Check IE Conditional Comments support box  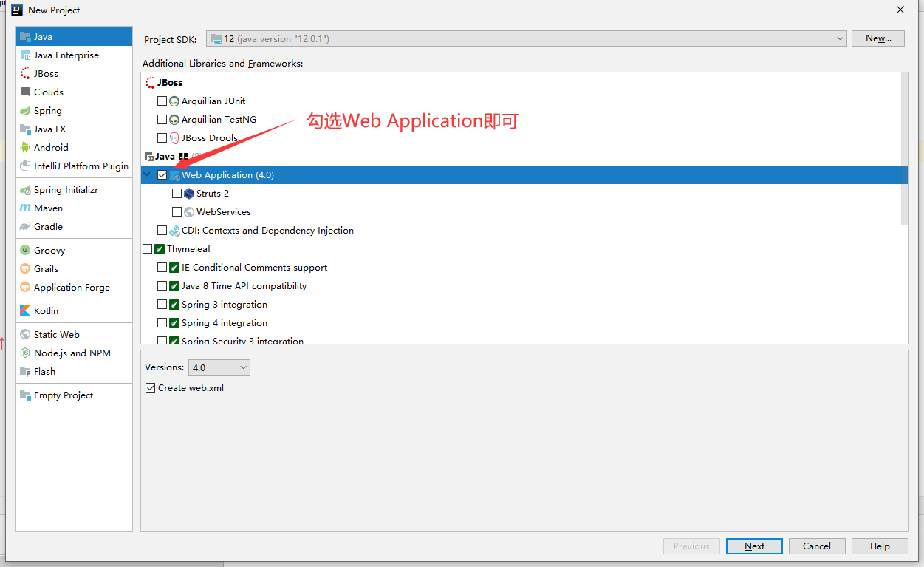coord(162,268)
